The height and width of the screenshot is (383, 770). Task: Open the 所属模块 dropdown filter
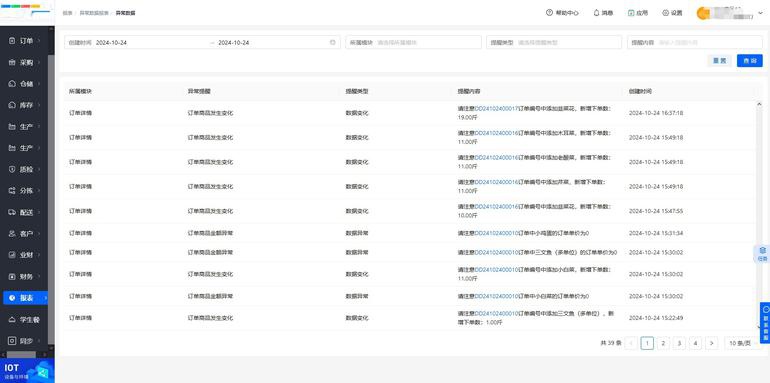coord(413,43)
